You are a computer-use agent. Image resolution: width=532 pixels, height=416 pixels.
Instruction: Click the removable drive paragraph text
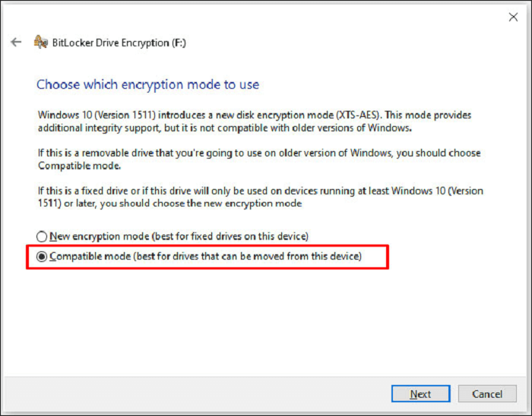click(x=259, y=159)
